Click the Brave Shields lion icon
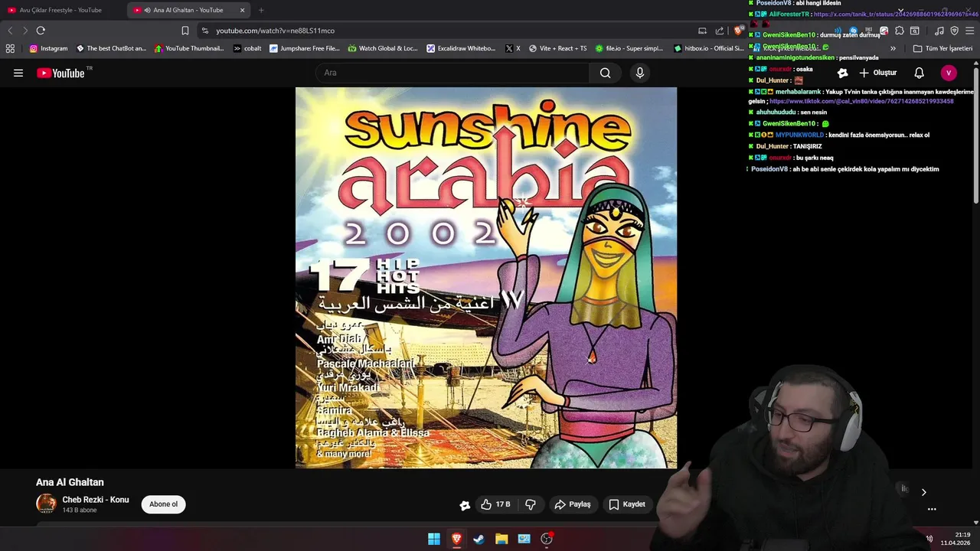The image size is (980, 551). (738, 31)
